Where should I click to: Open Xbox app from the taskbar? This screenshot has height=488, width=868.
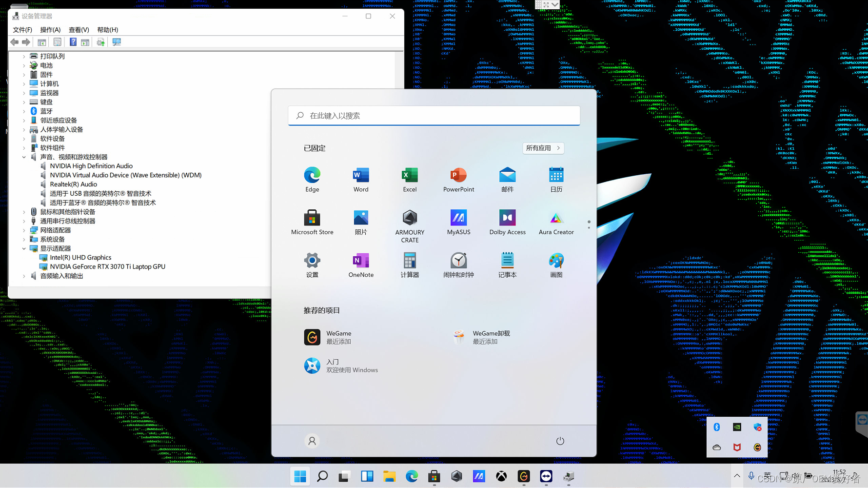501,476
